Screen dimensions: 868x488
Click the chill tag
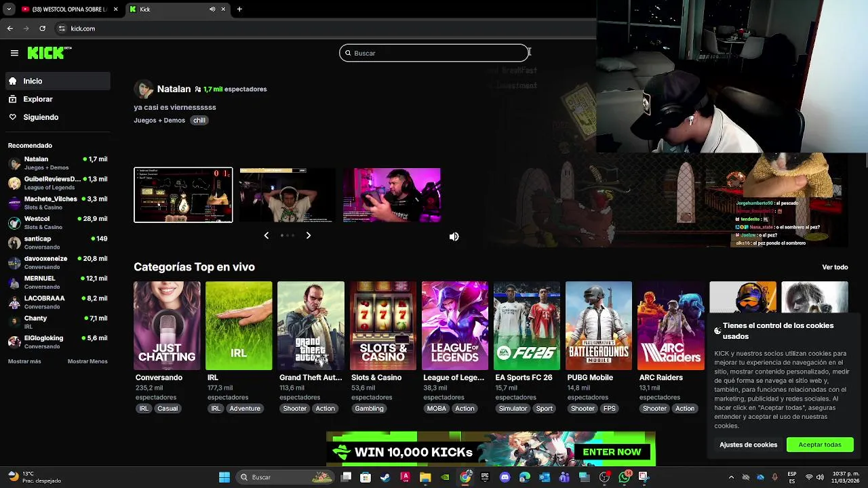click(x=199, y=120)
